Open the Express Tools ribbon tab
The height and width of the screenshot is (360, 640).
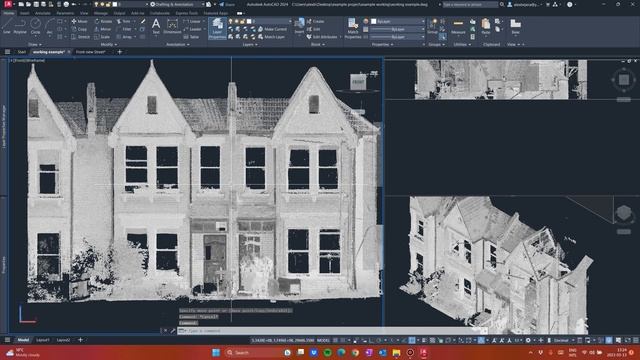(x=187, y=13)
